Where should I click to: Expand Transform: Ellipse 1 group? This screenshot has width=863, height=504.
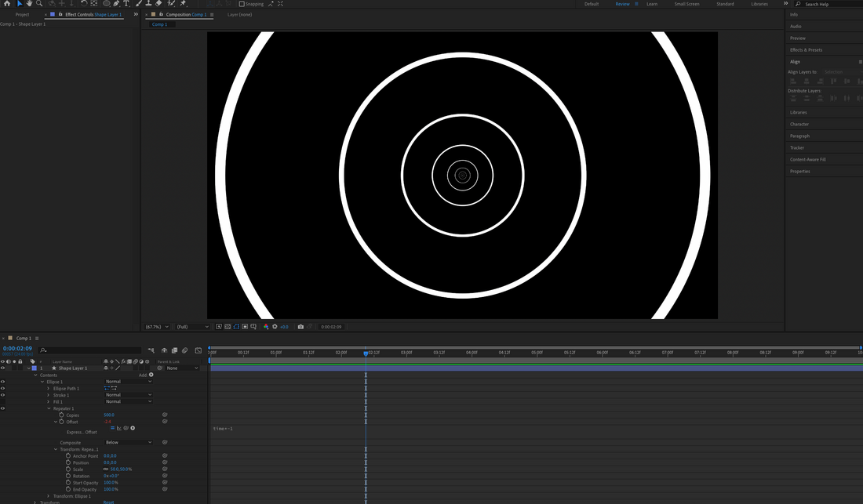[49, 495]
